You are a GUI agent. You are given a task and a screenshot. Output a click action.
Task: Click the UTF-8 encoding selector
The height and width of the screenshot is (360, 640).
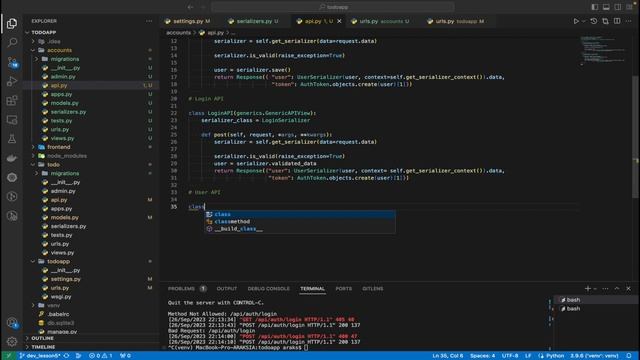pos(510,356)
